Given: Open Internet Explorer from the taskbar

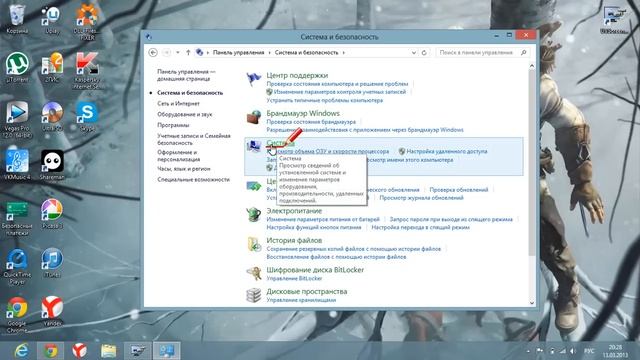Looking at the screenshot, I should [x=21, y=351].
